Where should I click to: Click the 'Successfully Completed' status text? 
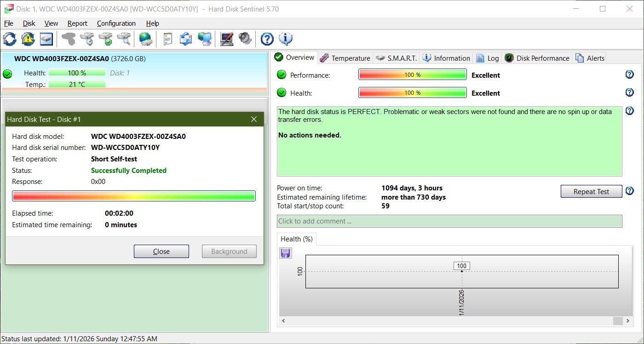pos(129,171)
